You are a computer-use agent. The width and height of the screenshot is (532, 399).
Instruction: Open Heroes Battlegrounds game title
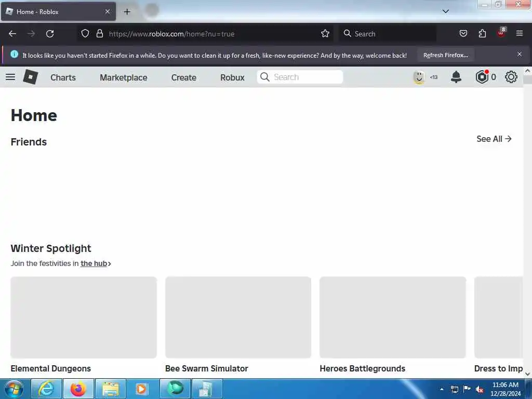coord(362,368)
